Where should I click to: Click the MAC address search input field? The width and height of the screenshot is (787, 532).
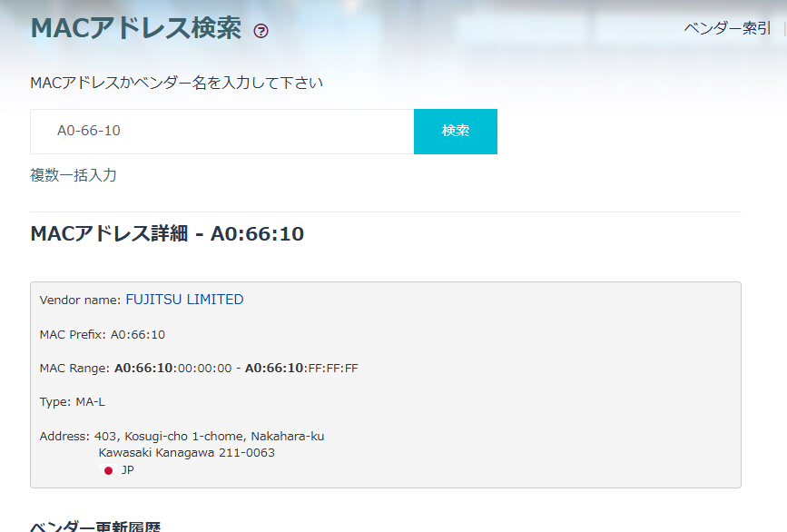221,132
